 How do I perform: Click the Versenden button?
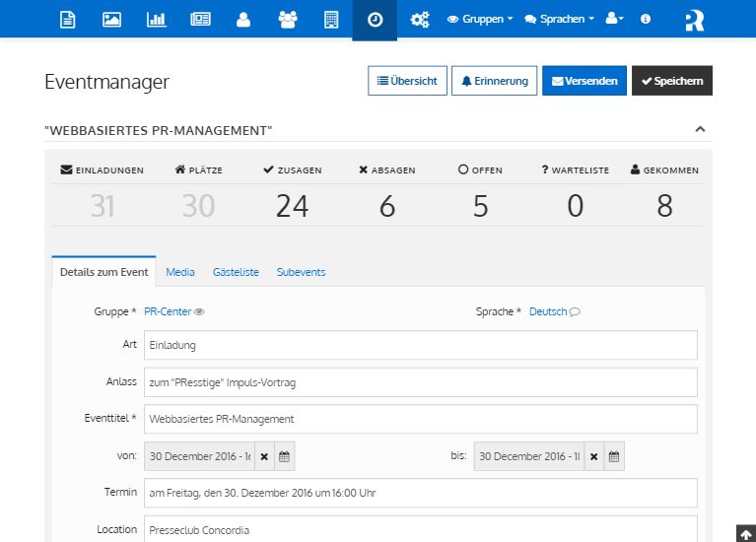(584, 81)
